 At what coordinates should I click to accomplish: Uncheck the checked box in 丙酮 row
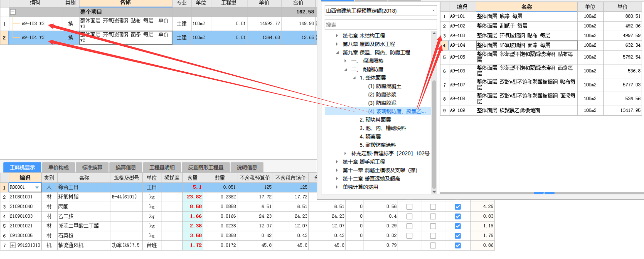click(458, 207)
